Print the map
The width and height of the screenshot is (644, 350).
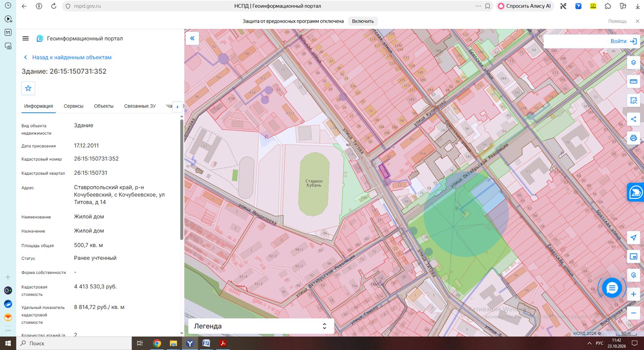(x=634, y=138)
